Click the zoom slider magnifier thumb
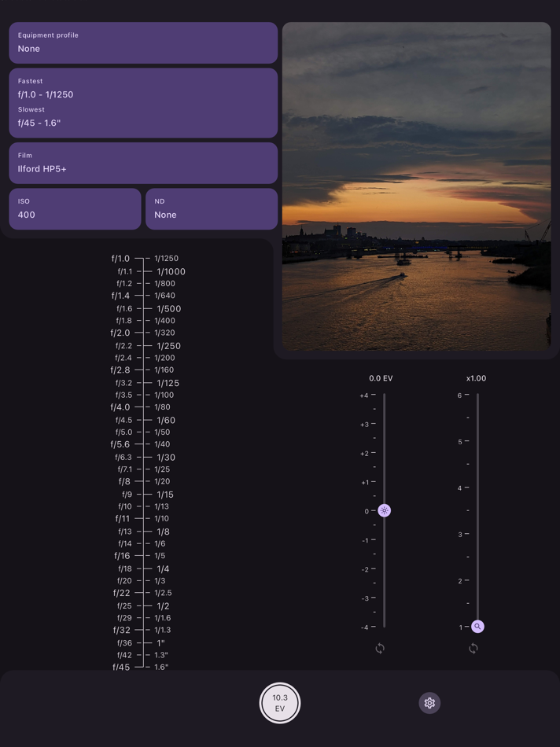This screenshot has height=747, width=560. [477, 627]
